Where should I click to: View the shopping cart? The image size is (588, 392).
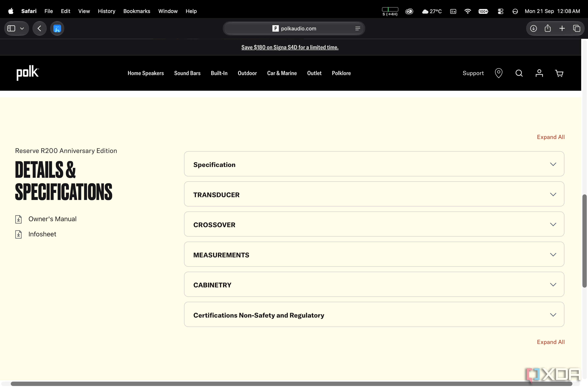pos(559,73)
